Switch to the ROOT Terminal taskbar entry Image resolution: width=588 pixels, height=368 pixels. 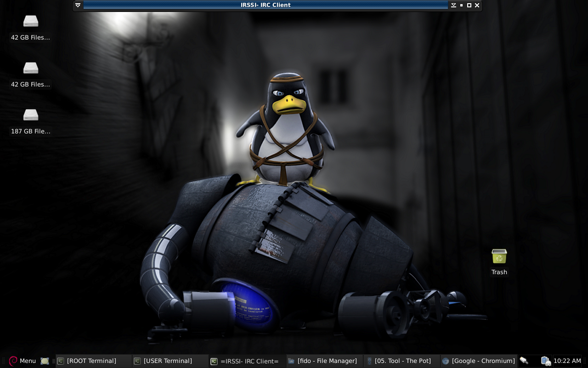pos(93,361)
